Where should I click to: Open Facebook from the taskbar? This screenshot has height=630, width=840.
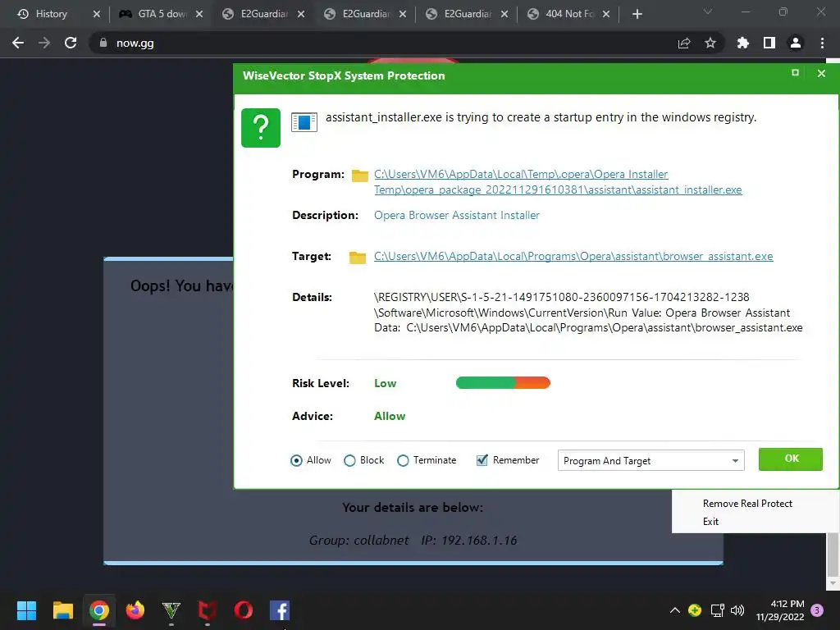[280, 610]
